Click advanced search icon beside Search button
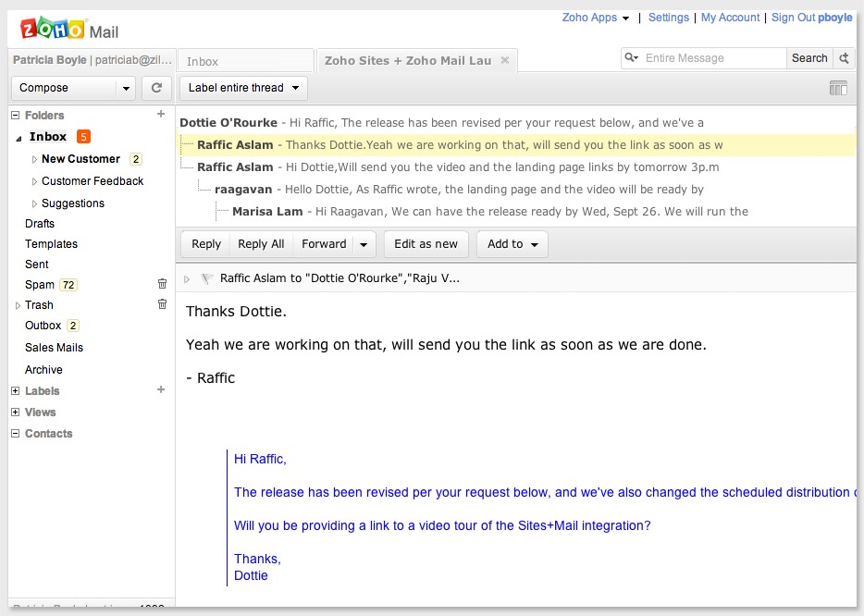Image resolution: width=864 pixels, height=616 pixels. pyautogui.click(x=844, y=58)
